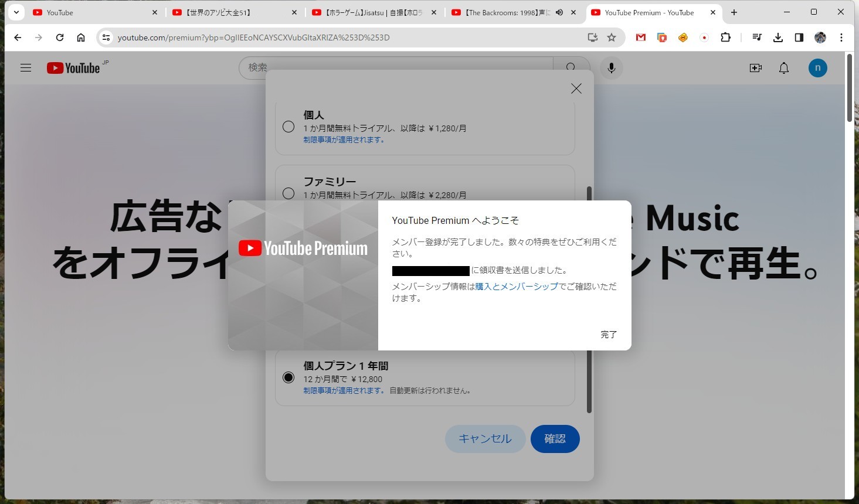The width and height of the screenshot is (859, 504).
Task: Open 制限事項 link under 個人プラン 1 年間
Action: pos(344,390)
